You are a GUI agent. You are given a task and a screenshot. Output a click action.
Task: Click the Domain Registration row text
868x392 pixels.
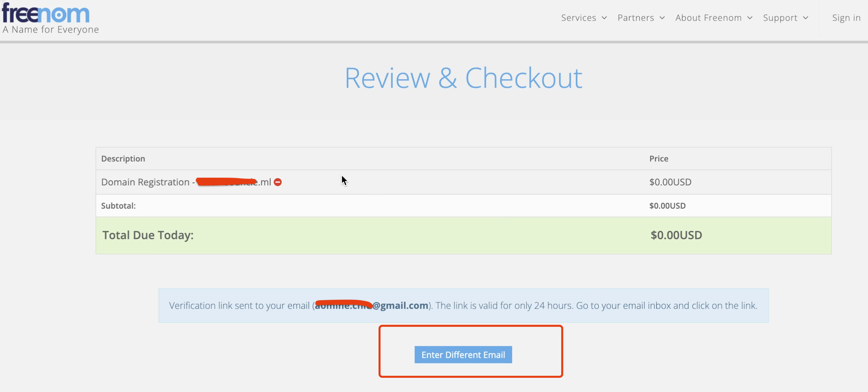pos(186,182)
